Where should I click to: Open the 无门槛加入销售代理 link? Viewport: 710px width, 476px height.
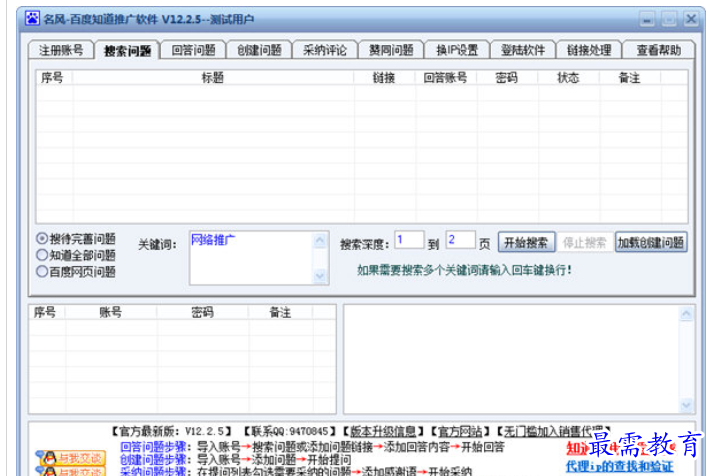(554, 431)
